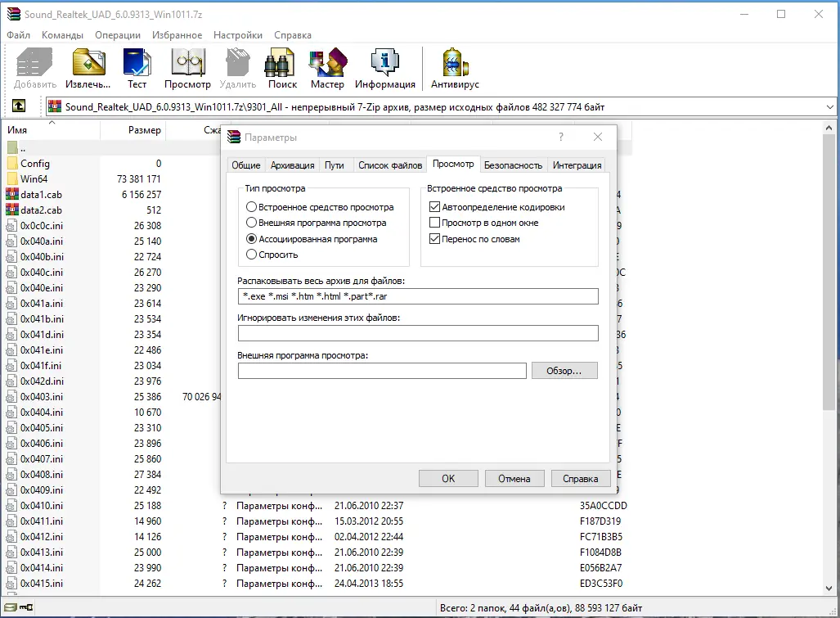The width and height of the screenshot is (840, 618).
Task: Click the Справка button in the dialog
Action: 580,479
